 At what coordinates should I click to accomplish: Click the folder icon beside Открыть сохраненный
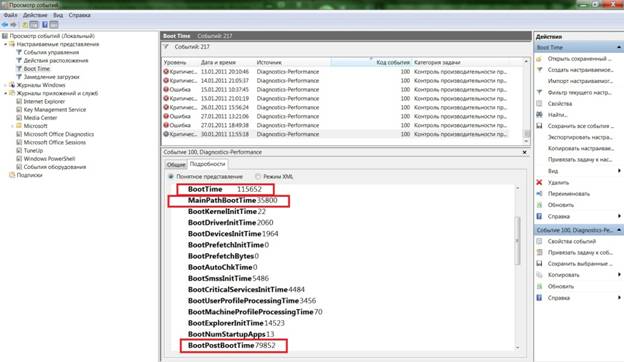click(539, 58)
